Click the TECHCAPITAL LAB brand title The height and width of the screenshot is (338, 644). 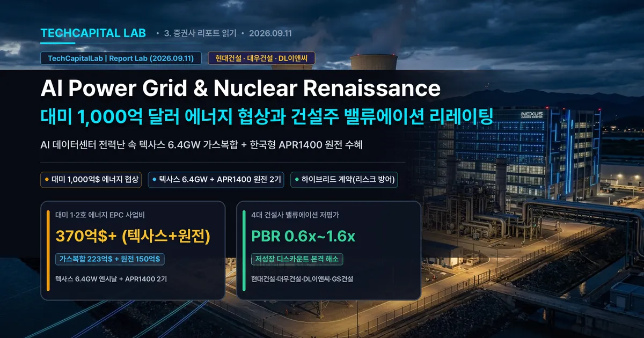[x=93, y=33]
